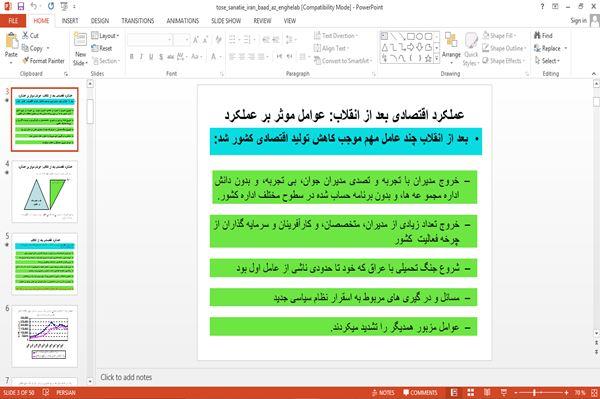Switch to the INSERT tab

point(70,21)
